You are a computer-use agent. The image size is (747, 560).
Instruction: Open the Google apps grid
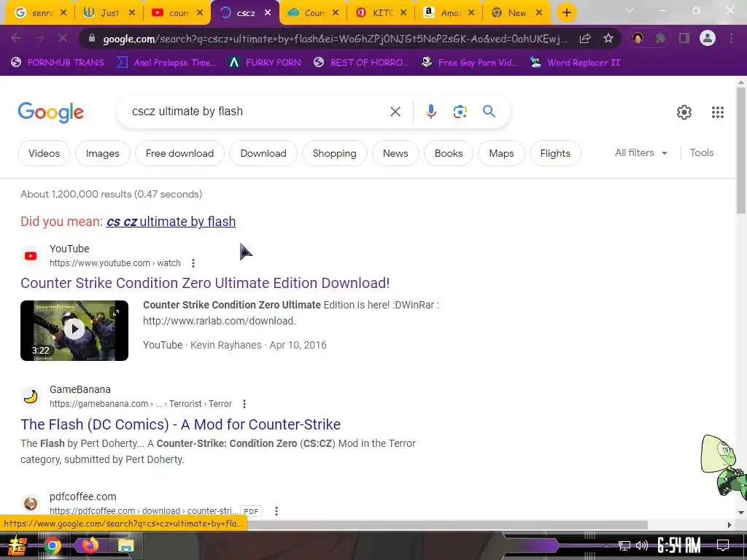(x=718, y=112)
